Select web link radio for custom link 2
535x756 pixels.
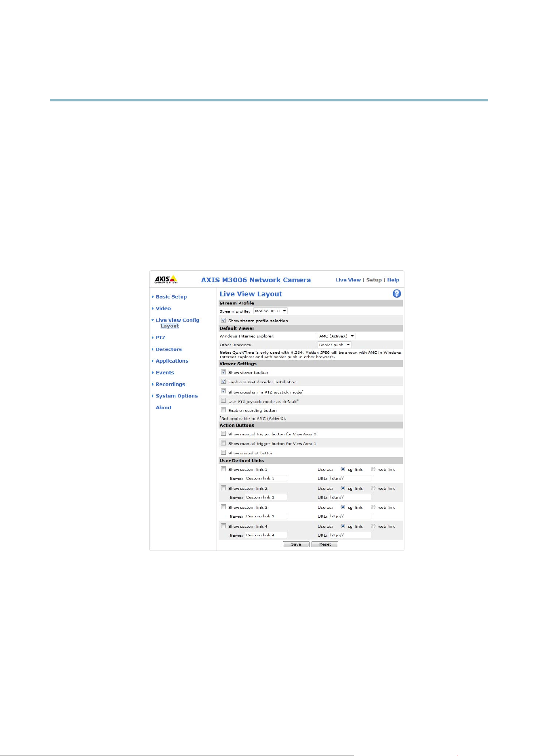(373, 488)
